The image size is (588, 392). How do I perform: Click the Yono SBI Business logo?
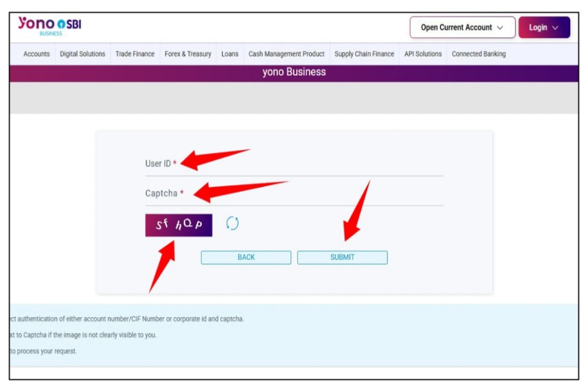coord(49,26)
